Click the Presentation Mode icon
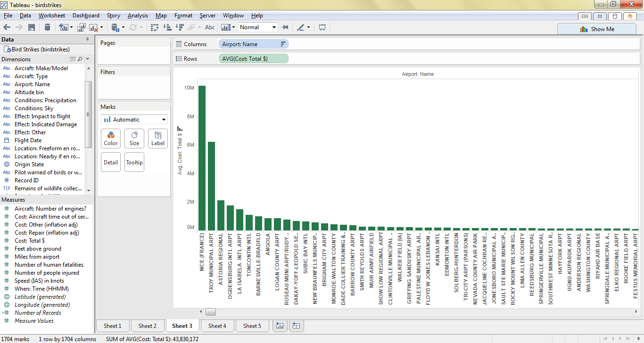Screen dimensions: 644x343 (x=322, y=27)
